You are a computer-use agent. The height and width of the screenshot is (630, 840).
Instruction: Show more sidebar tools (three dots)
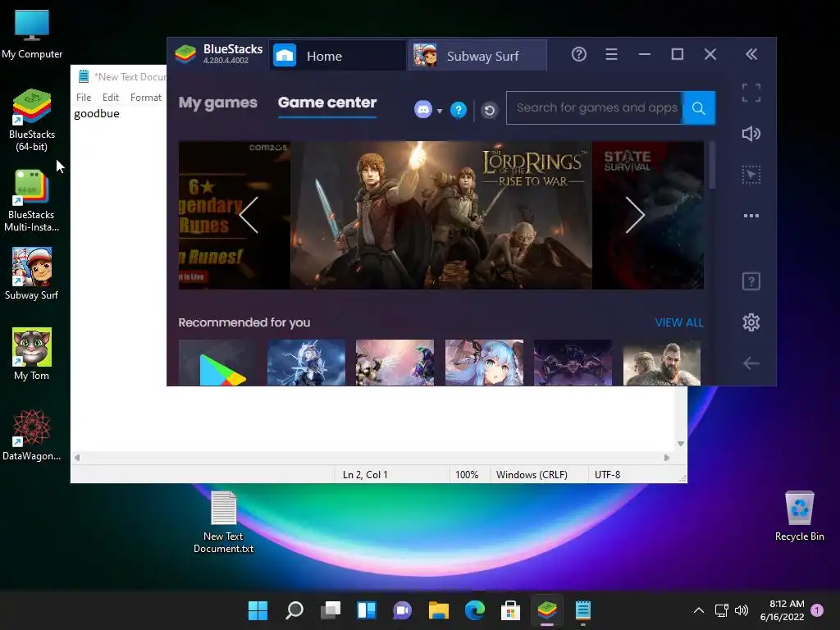pos(751,216)
